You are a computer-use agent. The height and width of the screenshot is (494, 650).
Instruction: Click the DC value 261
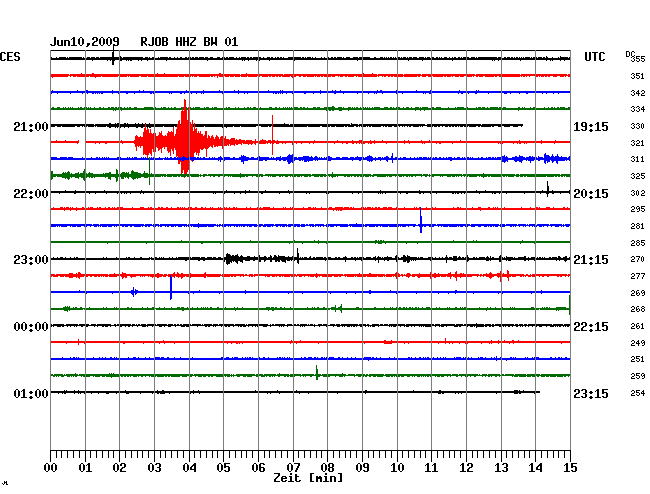coord(638,327)
